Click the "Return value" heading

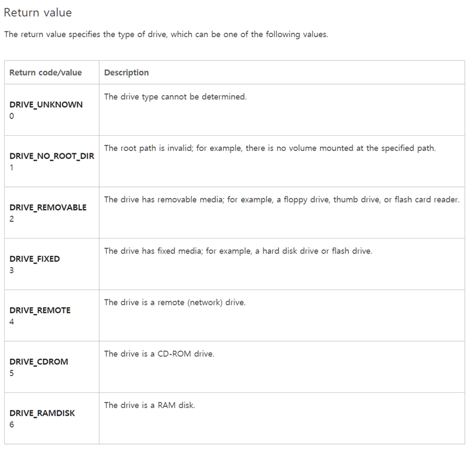pyautogui.click(x=38, y=12)
